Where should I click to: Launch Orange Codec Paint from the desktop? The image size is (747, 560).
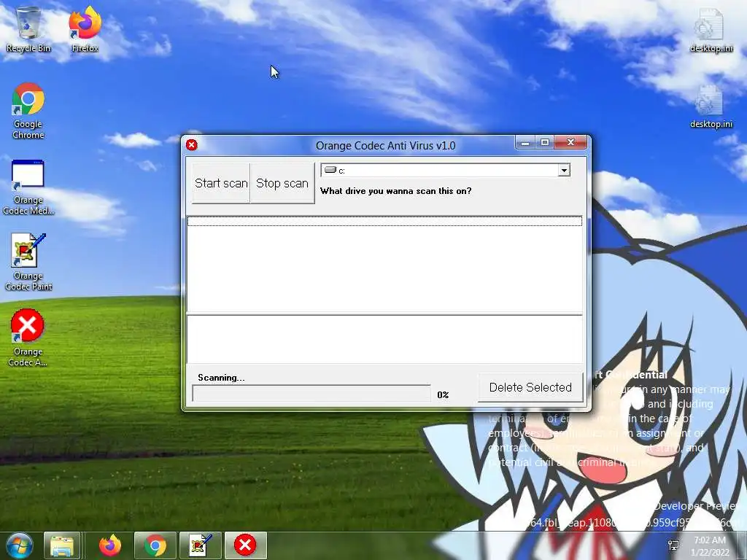click(28, 262)
